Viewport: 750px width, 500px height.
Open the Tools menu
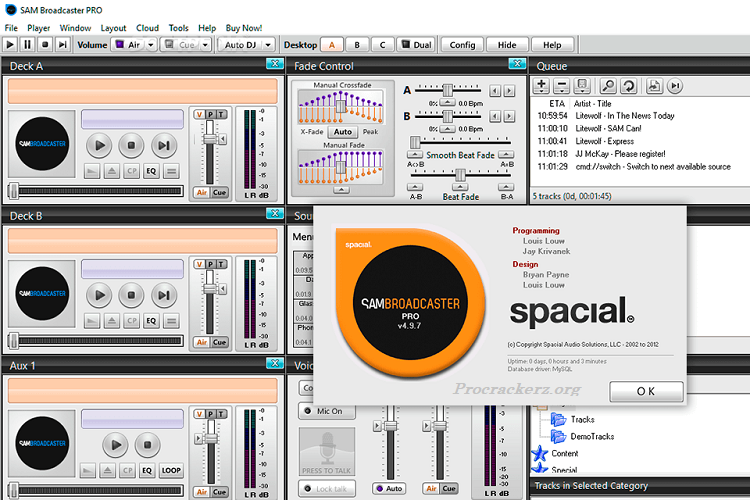tap(178, 28)
